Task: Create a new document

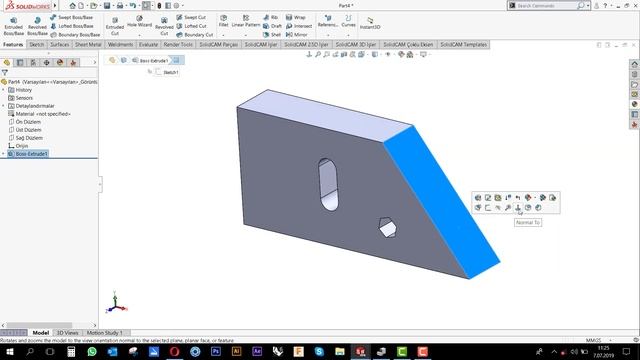Action: click(81, 6)
